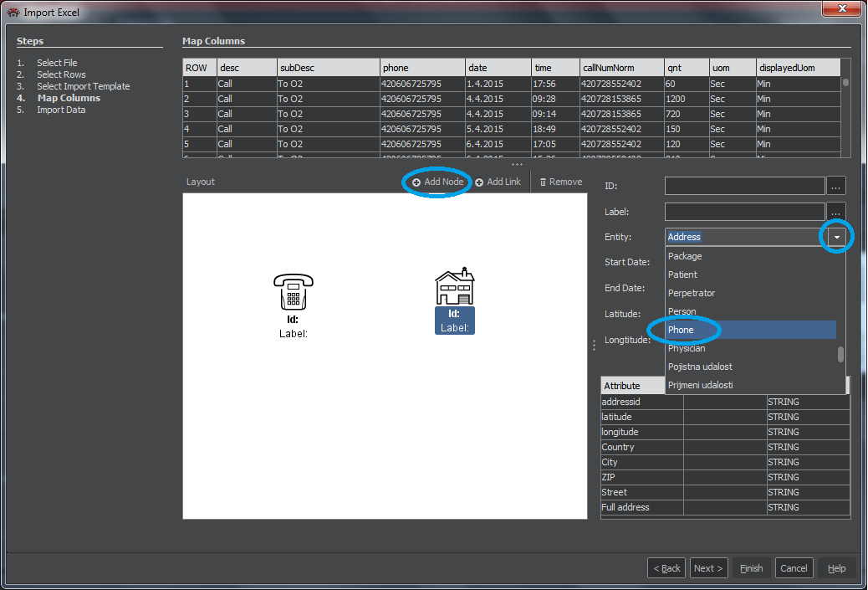Pick Physician in the entity list
The width and height of the screenshot is (868, 590).
686,348
